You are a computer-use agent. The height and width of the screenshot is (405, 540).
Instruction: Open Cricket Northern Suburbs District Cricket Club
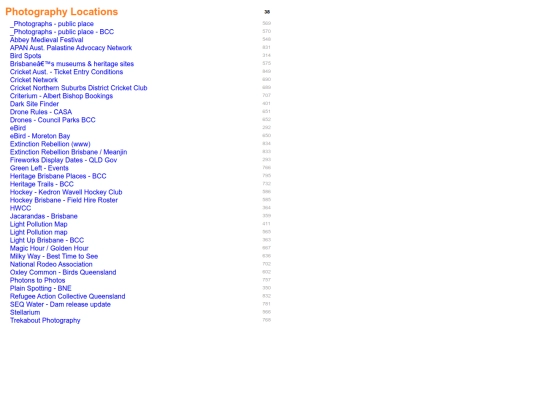[79, 88]
